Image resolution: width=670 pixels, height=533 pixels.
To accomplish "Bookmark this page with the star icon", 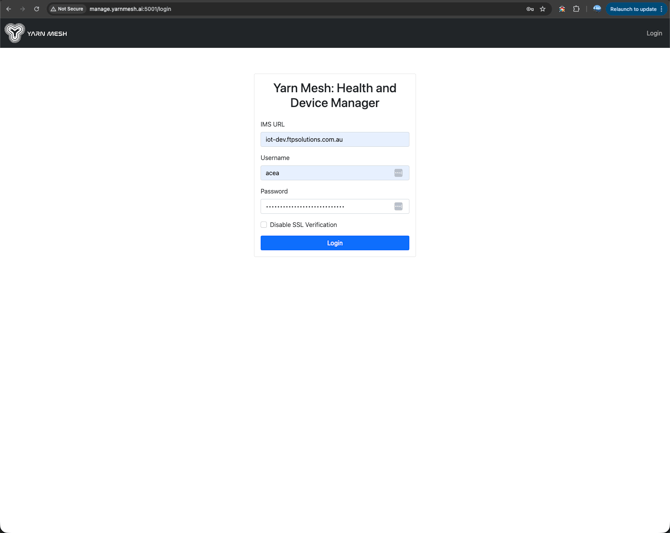I will [x=543, y=9].
